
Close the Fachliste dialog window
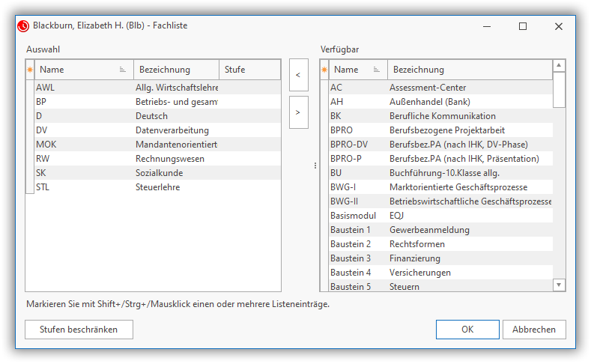coord(559,26)
